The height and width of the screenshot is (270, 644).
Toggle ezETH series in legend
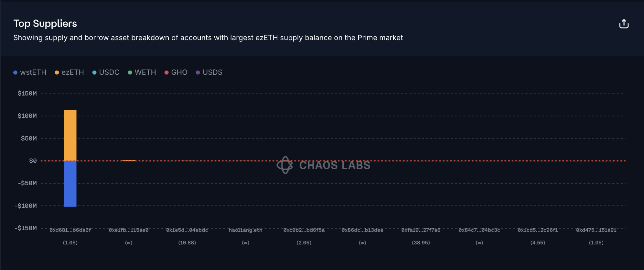click(x=70, y=72)
